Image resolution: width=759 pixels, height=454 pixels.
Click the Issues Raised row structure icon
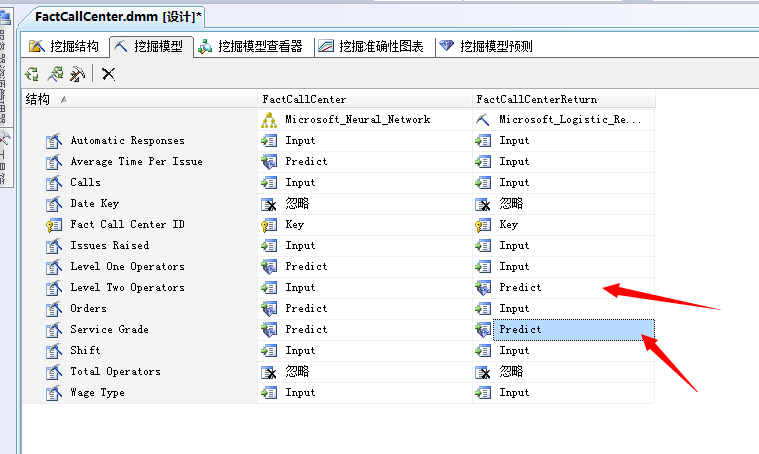pyautogui.click(x=54, y=246)
